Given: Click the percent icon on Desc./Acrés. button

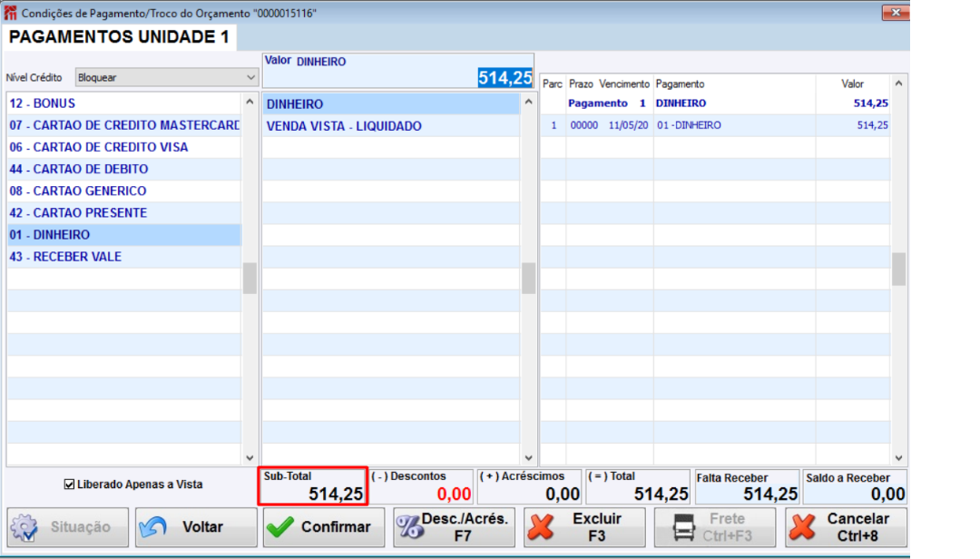Looking at the screenshot, I should [410, 527].
